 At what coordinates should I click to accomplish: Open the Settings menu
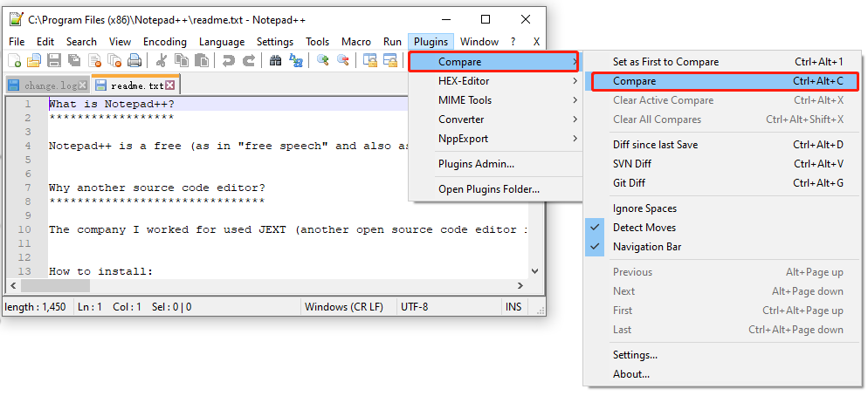(275, 42)
